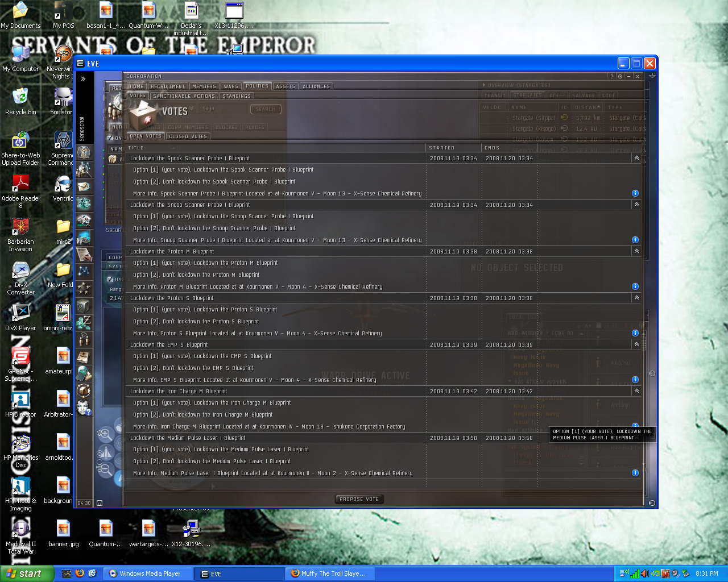Click the zoom in magnifier on the scanner
728x582 pixels.
(x=105, y=435)
